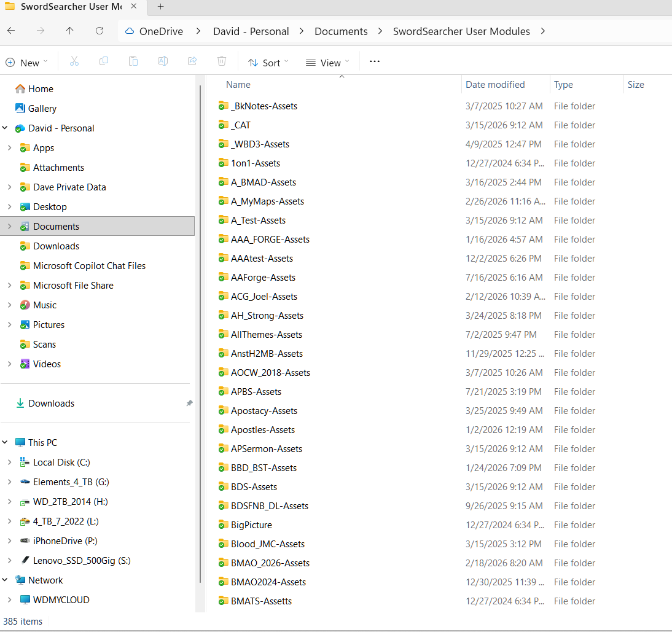Viewport: 672px width, 632px height.
Task: Click chevron after SwordSearcher User Modules breadcrumb
Action: [x=543, y=31]
